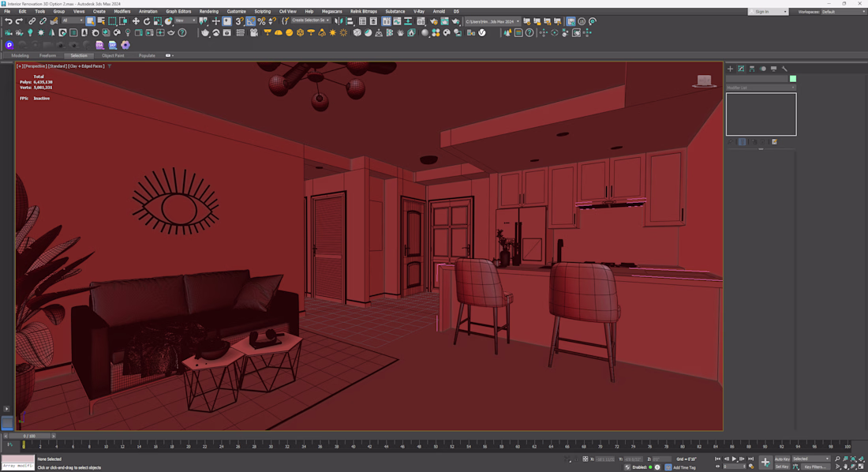
Task: Toggle the Percent Snap icon
Action: coord(261,21)
